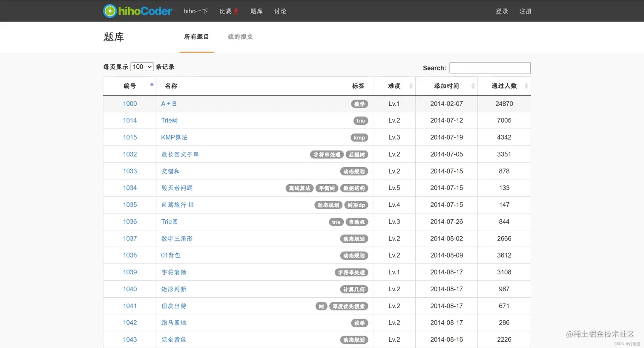Viewport: 644px width, 348px height.
Task: Open problem A + B
Action: [x=169, y=104]
